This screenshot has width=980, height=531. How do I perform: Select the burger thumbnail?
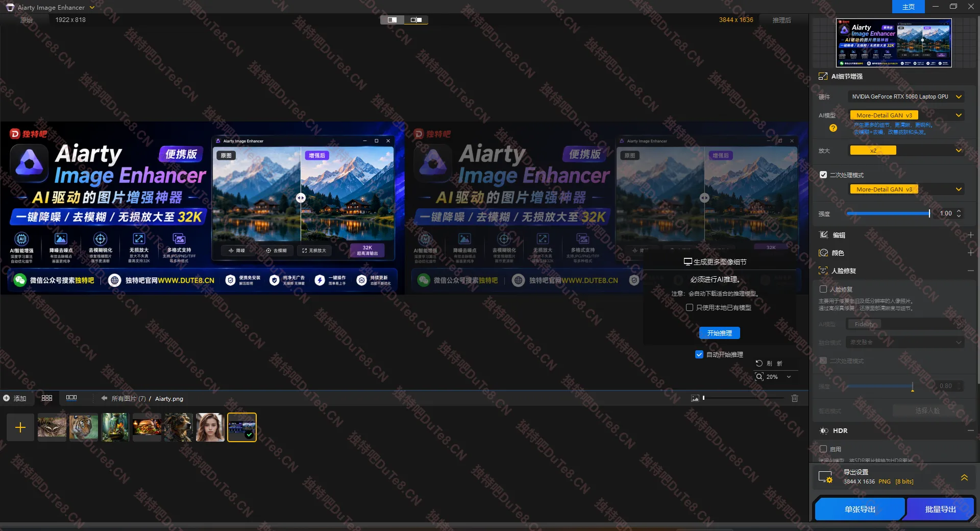point(147,427)
